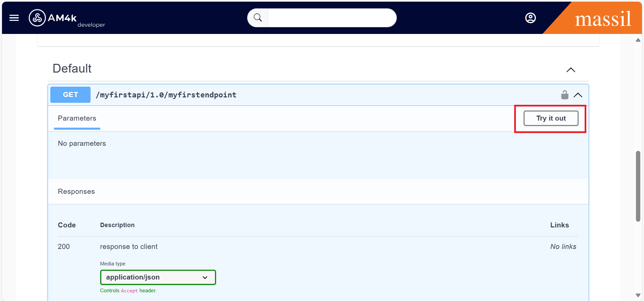The height and width of the screenshot is (301, 644).
Task: Open the user account profile icon
Action: pos(530,18)
